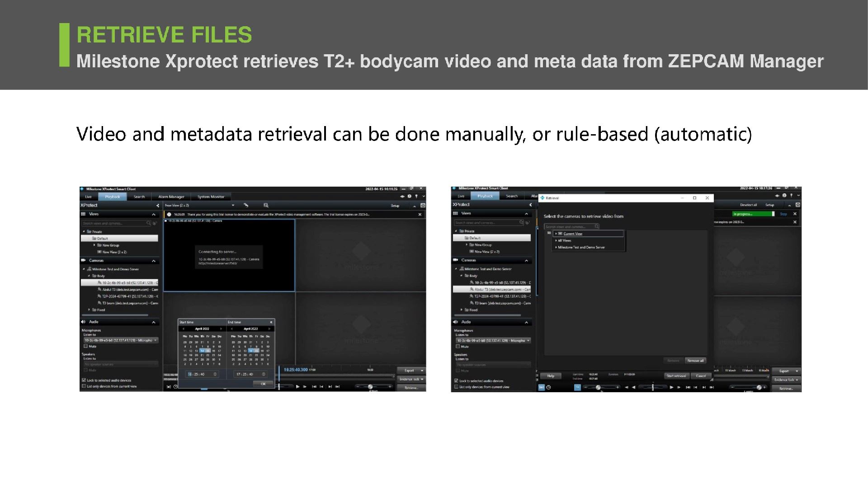Click Start retrieval button
The width and height of the screenshot is (868, 488).
676,376
